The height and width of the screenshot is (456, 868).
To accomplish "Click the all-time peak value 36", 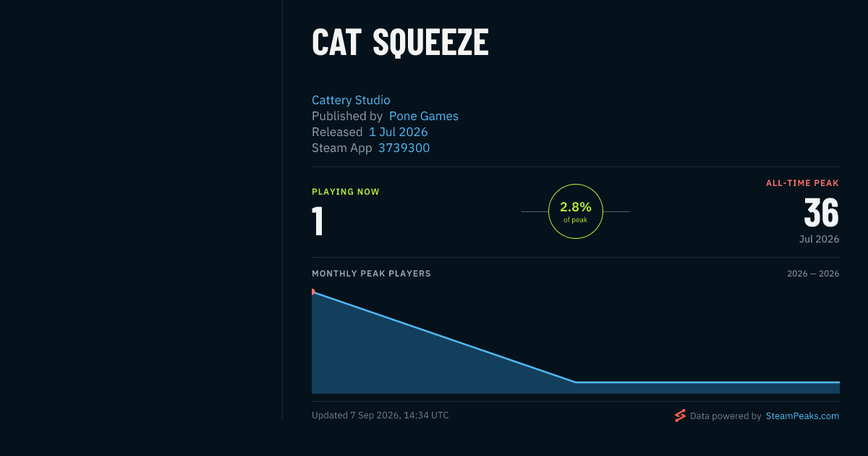I will 822,213.
